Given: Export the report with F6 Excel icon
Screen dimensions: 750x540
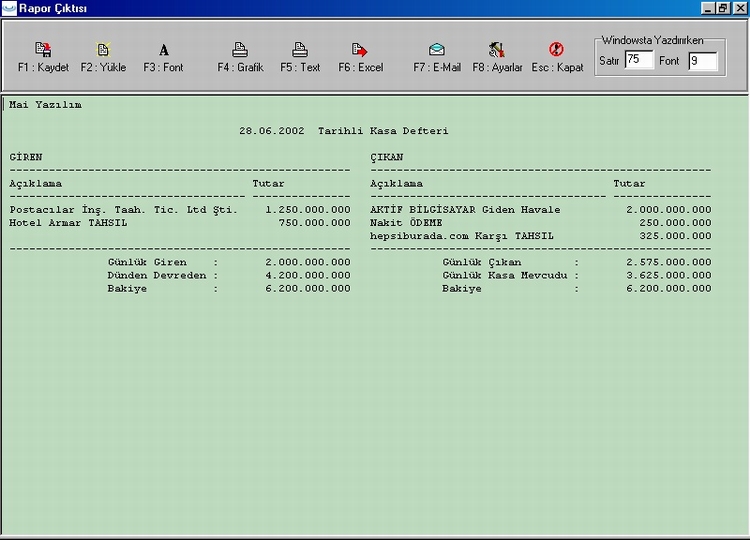Looking at the screenshot, I should (x=360, y=50).
